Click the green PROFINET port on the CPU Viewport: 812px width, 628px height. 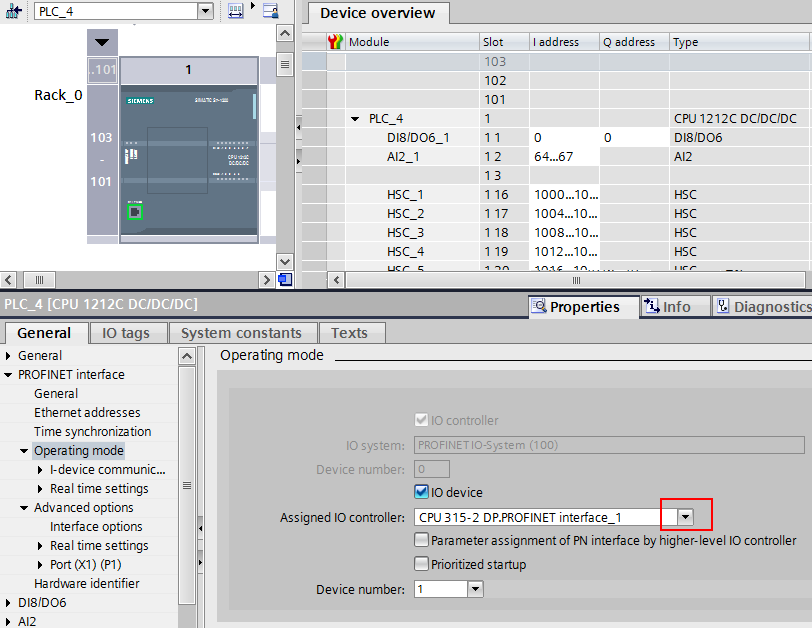(x=135, y=212)
